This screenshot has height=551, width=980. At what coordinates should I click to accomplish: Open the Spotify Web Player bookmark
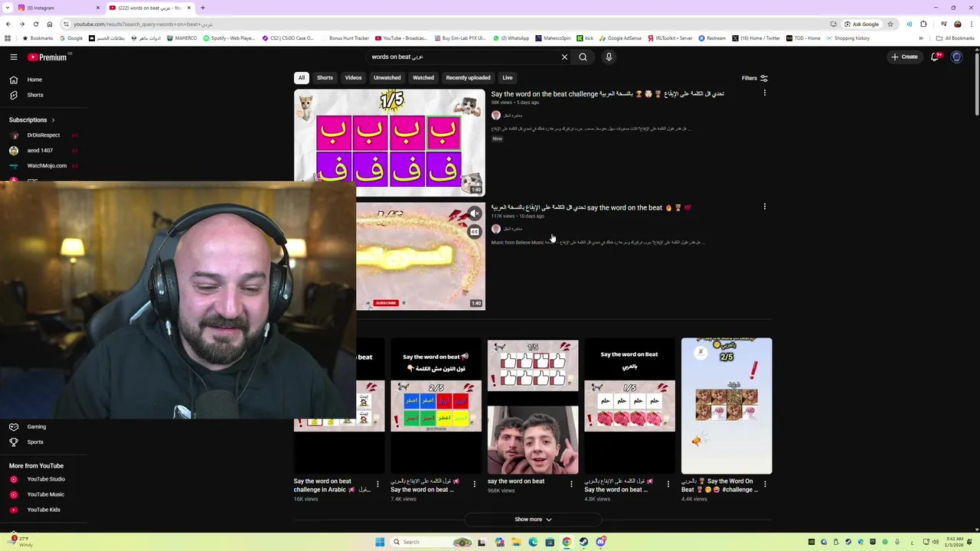229,38
